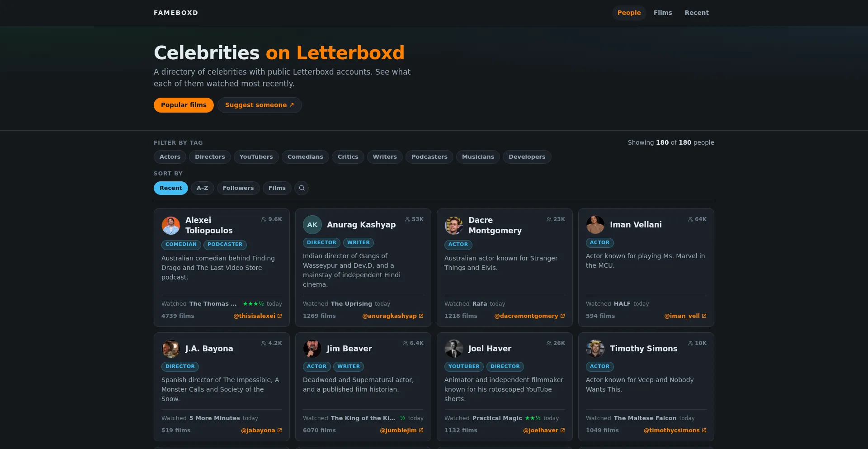Viewport: 868px width, 449px height.
Task: Click Iman Vellani avatar photo
Action: 595,225
